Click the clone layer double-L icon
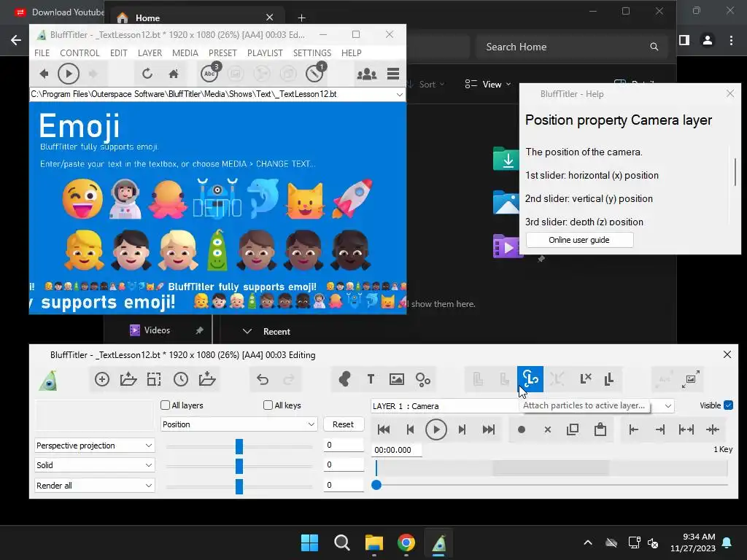The image size is (747, 560). pos(609,379)
